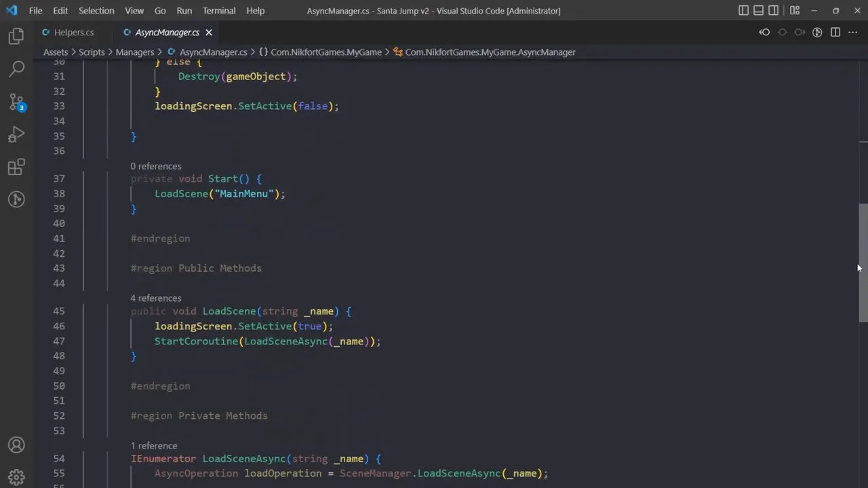Image resolution: width=868 pixels, height=488 pixels.
Task: Open the Manage gear icon
Action: pyautogui.click(x=16, y=477)
